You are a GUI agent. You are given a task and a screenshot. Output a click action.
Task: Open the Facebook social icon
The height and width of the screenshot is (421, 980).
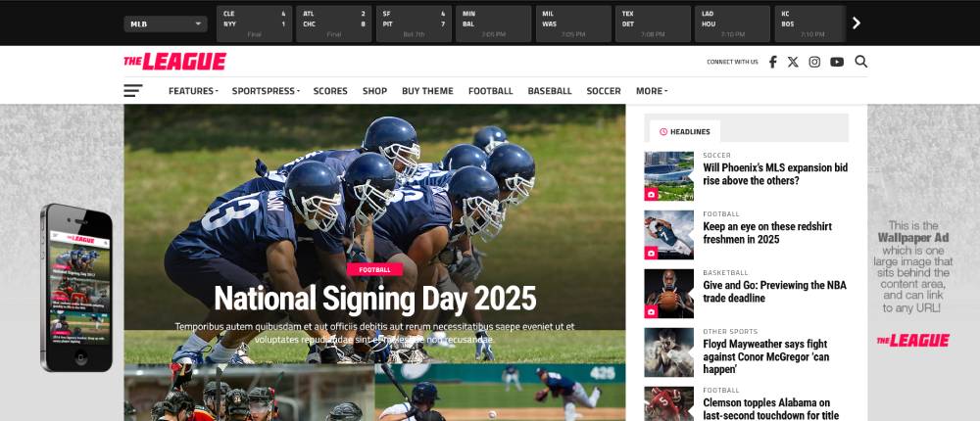click(x=772, y=62)
